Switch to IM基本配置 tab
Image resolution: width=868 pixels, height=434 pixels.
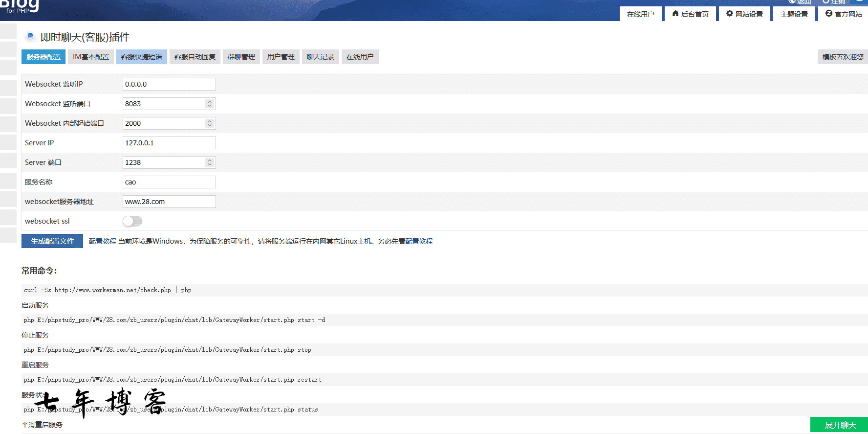(x=91, y=57)
